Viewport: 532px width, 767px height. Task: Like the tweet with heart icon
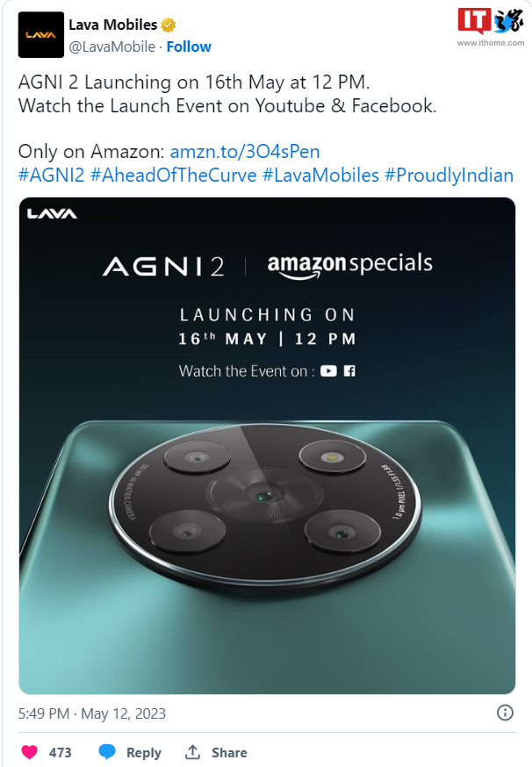29,752
